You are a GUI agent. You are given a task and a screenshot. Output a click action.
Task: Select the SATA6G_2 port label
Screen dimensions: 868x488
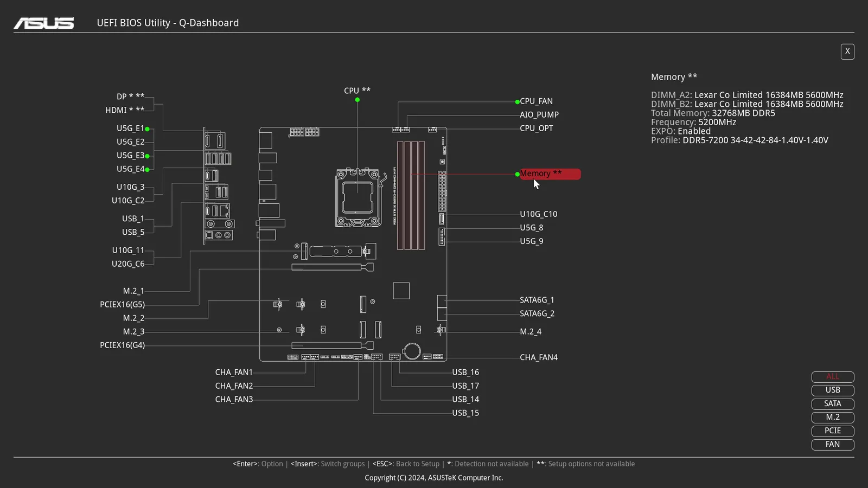coord(537,313)
